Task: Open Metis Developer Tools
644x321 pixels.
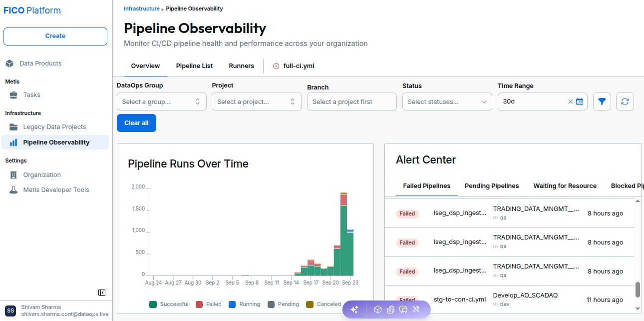Action: (55, 190)
